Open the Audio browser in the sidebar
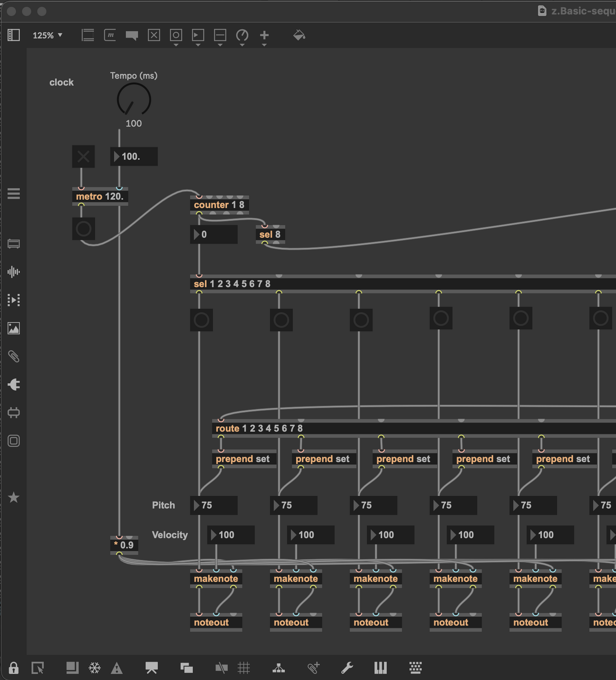616x680 pixels. tap(14, 272)
